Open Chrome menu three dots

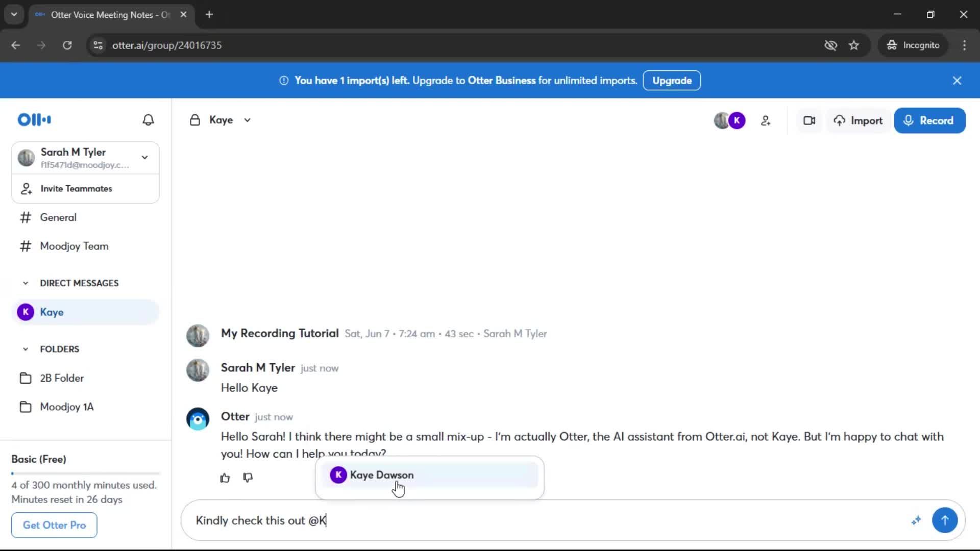pos(964,45)
